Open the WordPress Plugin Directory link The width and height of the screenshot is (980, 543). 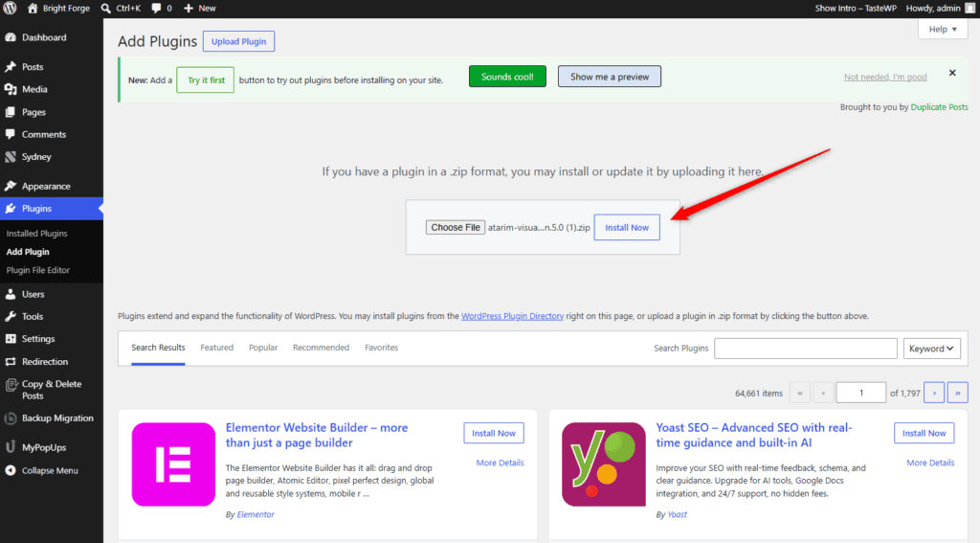pyautogui.click(x=513, y=316)
